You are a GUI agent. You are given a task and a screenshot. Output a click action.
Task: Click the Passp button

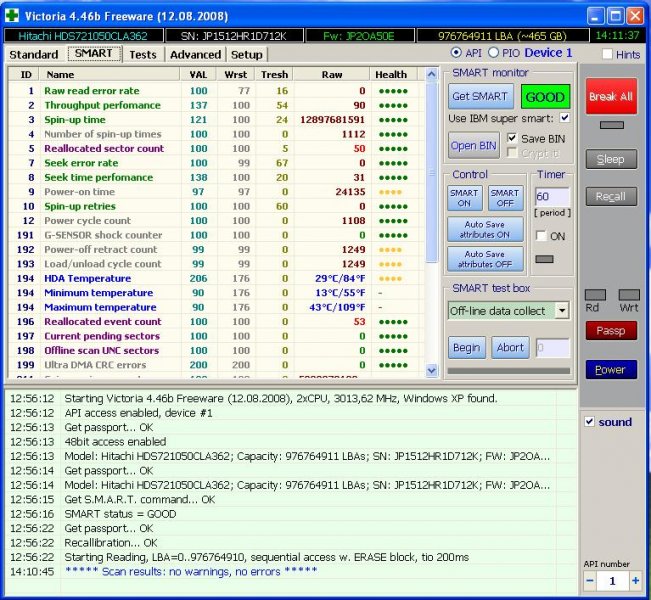pyautogui.click(x=610, y=330)
